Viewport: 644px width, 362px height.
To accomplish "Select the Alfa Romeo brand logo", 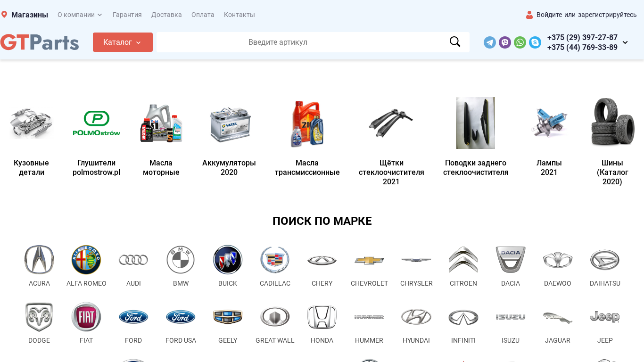I will 86,260.
